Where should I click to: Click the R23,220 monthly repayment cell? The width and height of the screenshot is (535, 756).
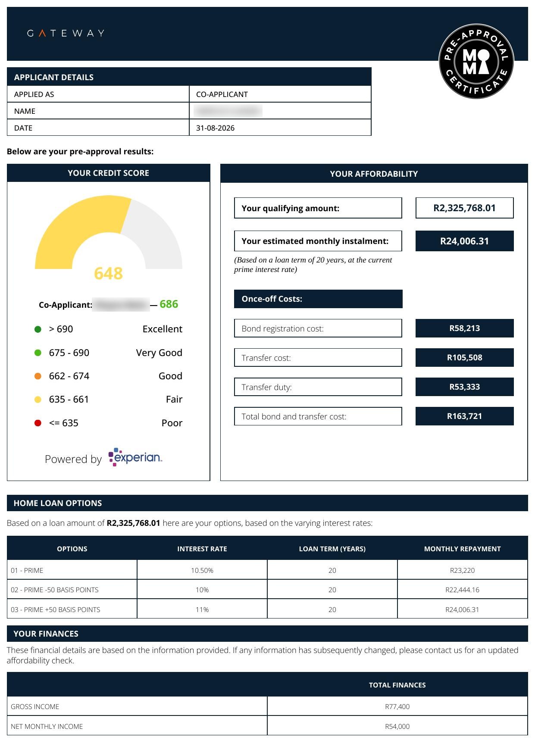[463, 570]
